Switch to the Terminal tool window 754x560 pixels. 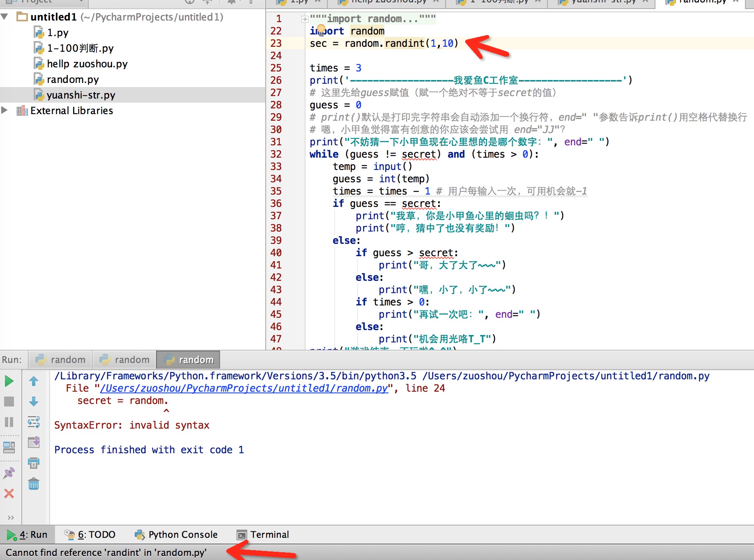(263, 535)
